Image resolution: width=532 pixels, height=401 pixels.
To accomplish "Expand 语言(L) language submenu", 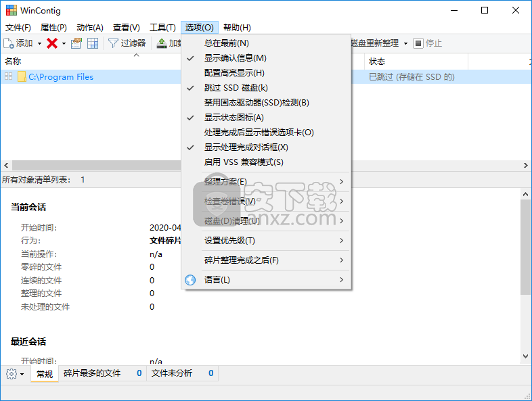I will tap(267, 280).
